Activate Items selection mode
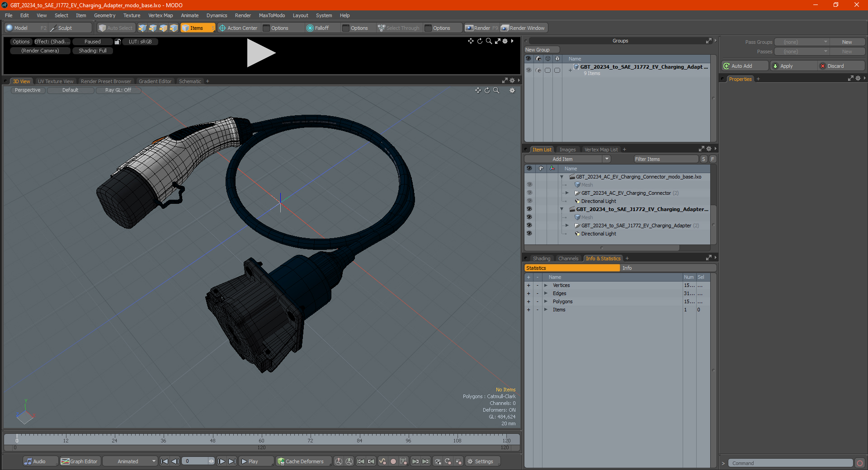Viewport: 868px width, 470px height. click(x=198, y=28)
